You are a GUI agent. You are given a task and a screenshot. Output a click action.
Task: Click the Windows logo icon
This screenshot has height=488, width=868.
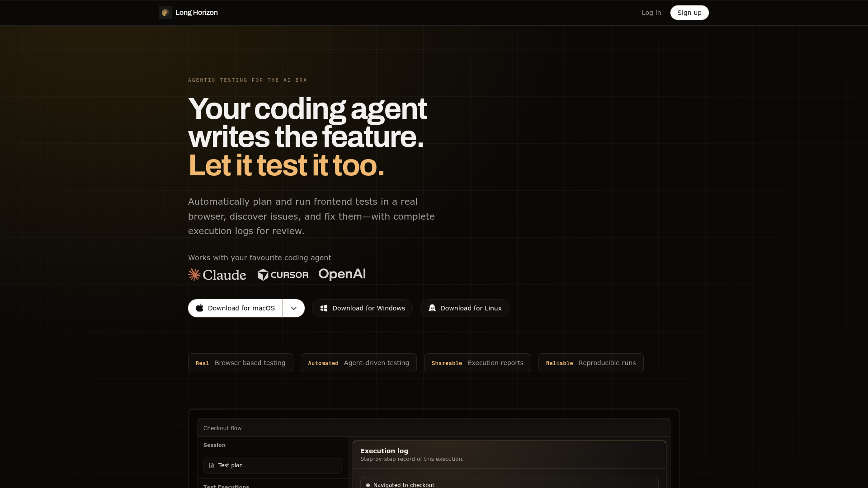tap(324, 308)
